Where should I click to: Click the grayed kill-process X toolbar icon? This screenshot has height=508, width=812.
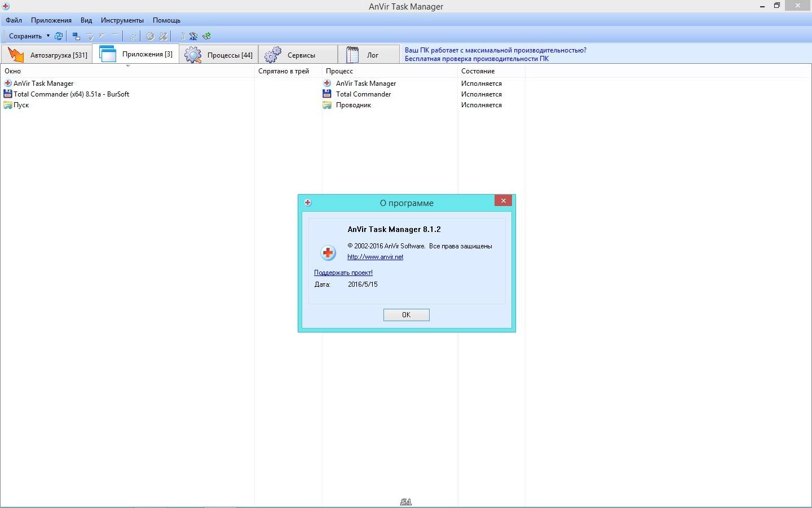(x=164, y=36)
